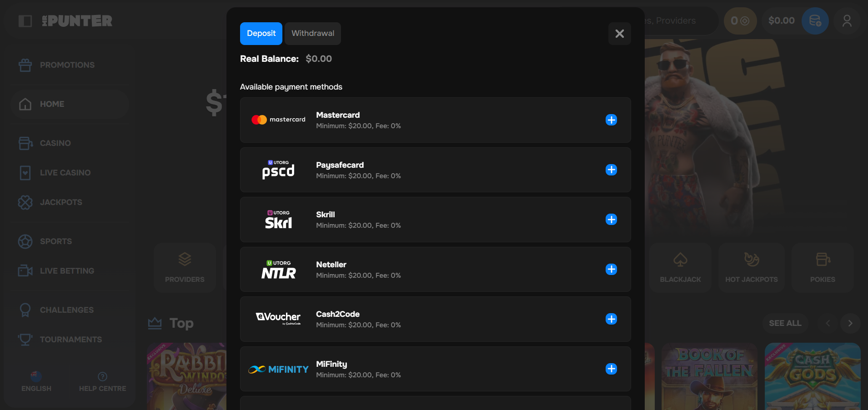Click the plus icon for MiFinity

coord(611,369)
